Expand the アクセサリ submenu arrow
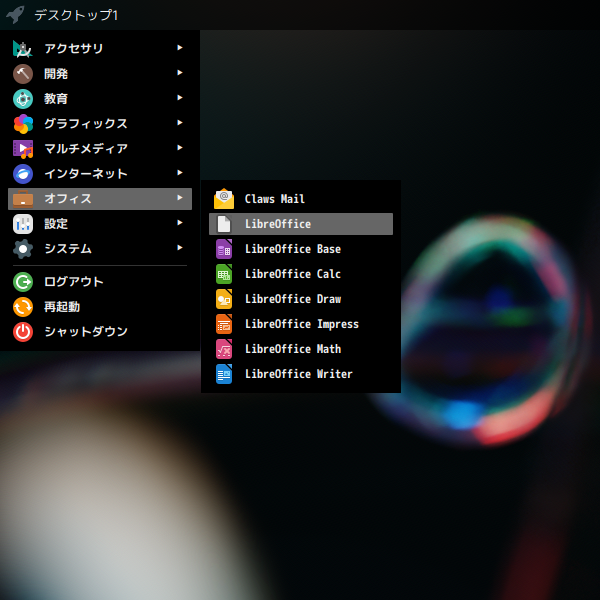The width and height of the screenshot is (600, 600). coord(179,47)
